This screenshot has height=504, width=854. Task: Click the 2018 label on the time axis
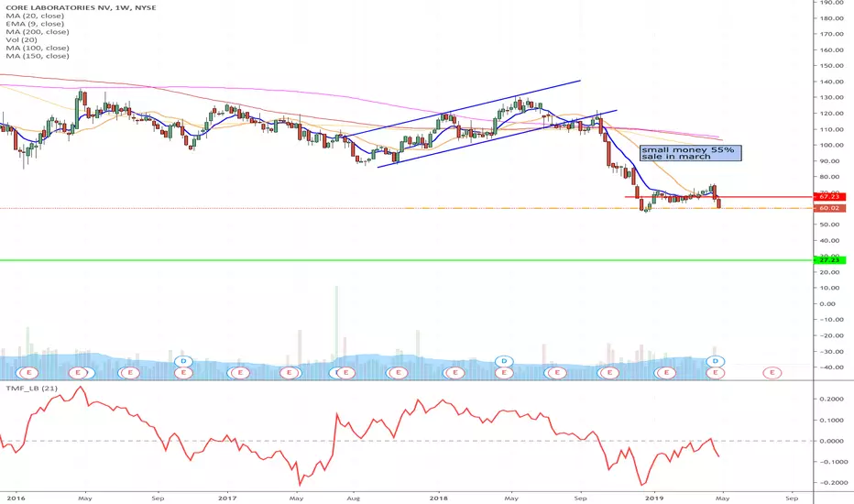pyautogui.click(x=438, y=498)
